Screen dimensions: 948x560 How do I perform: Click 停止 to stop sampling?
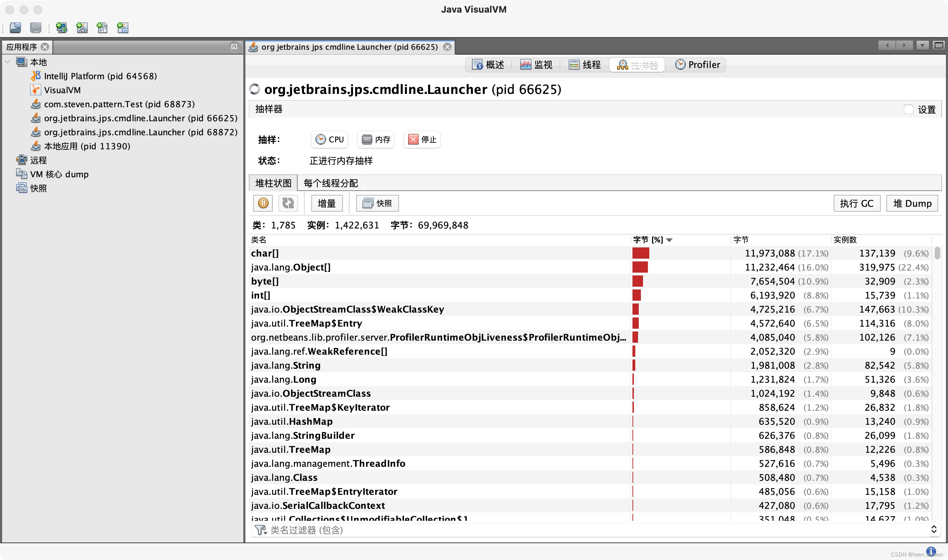422,139
